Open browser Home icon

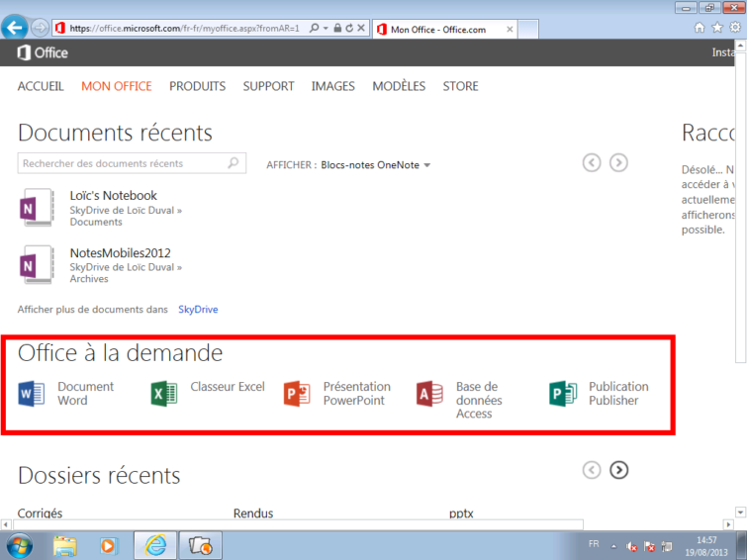point(699,28)
